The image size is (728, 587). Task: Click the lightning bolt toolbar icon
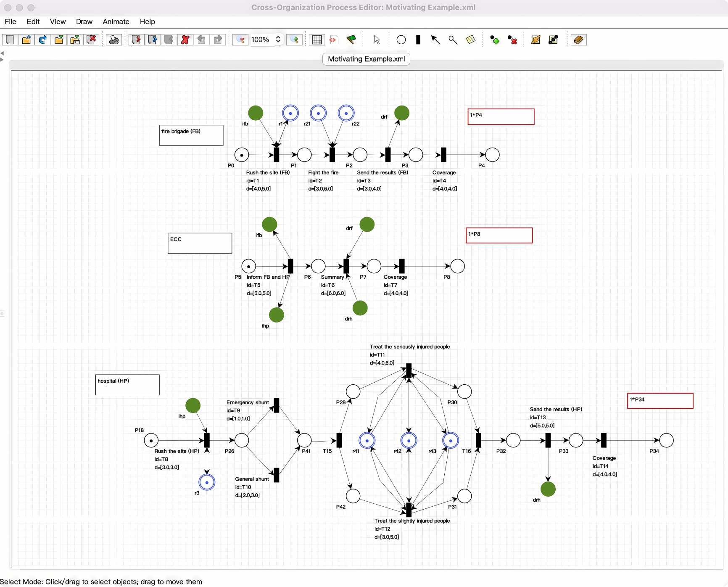click(x=535, y=40)
